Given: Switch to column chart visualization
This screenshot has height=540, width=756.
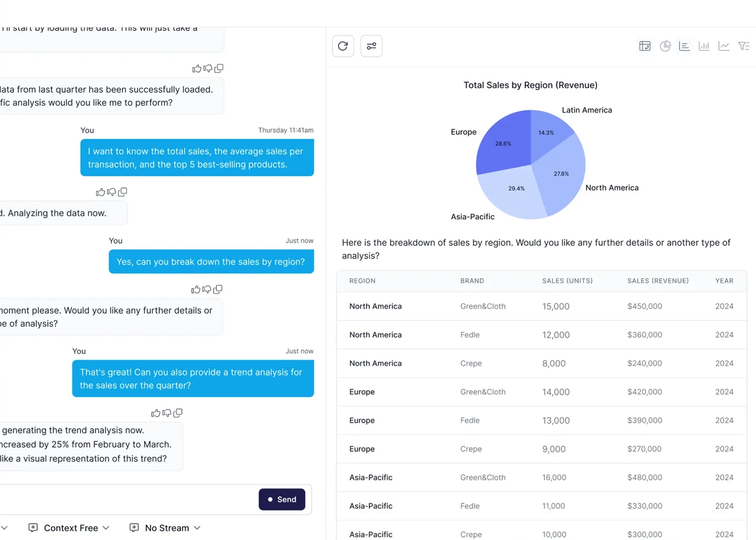Looking at the screenshot, I should (704, 46).
